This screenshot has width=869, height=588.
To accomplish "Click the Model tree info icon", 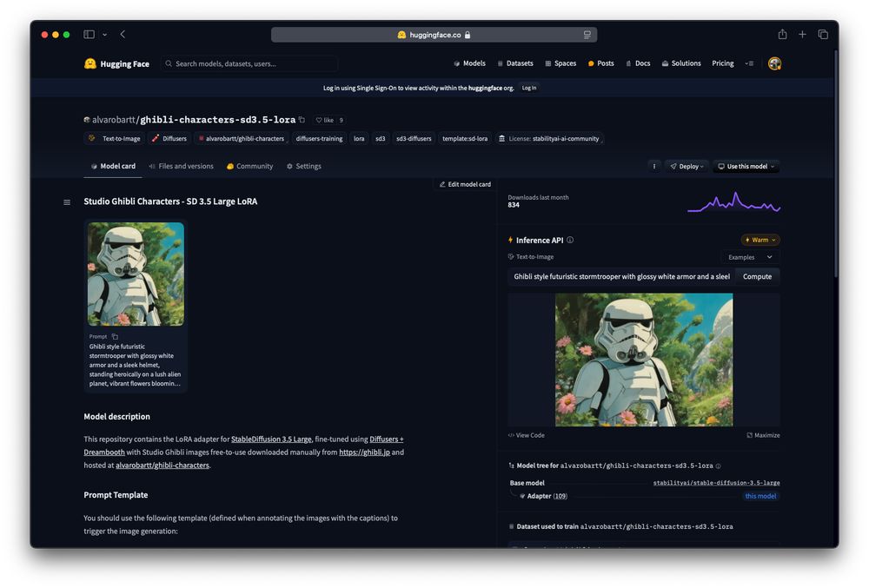I will (x=719, y=466).
